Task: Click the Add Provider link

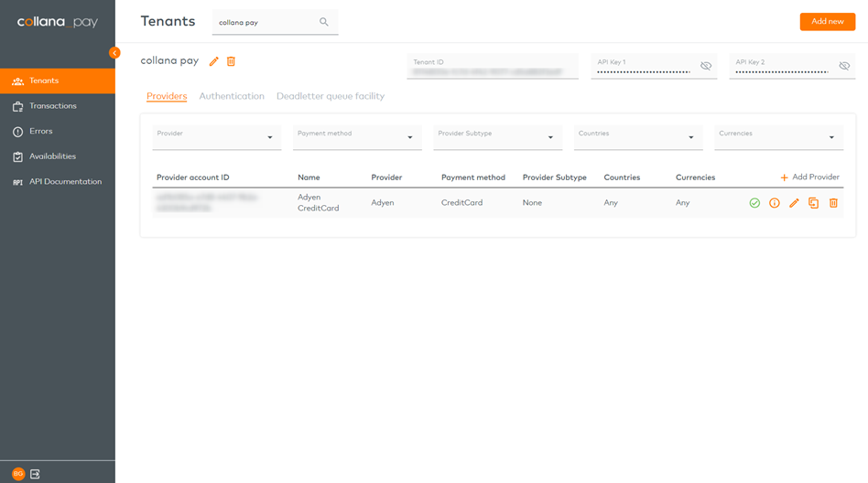Action: [810, 177]
